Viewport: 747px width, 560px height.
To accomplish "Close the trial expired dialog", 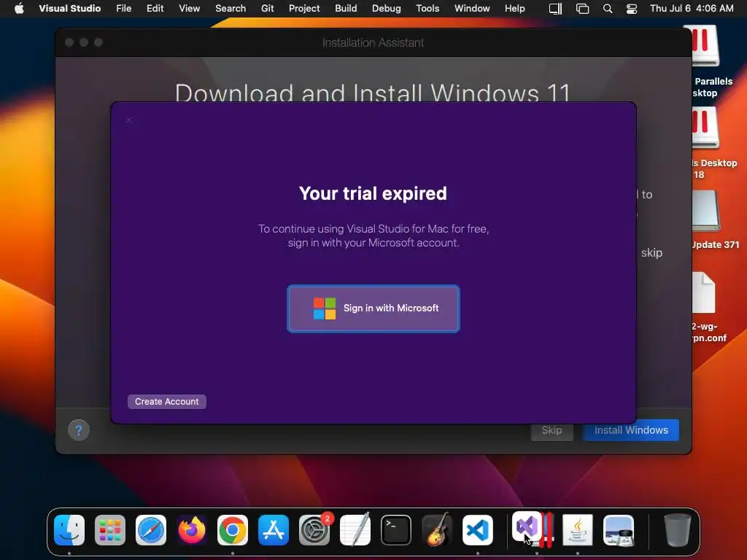I will coord(128,120).
